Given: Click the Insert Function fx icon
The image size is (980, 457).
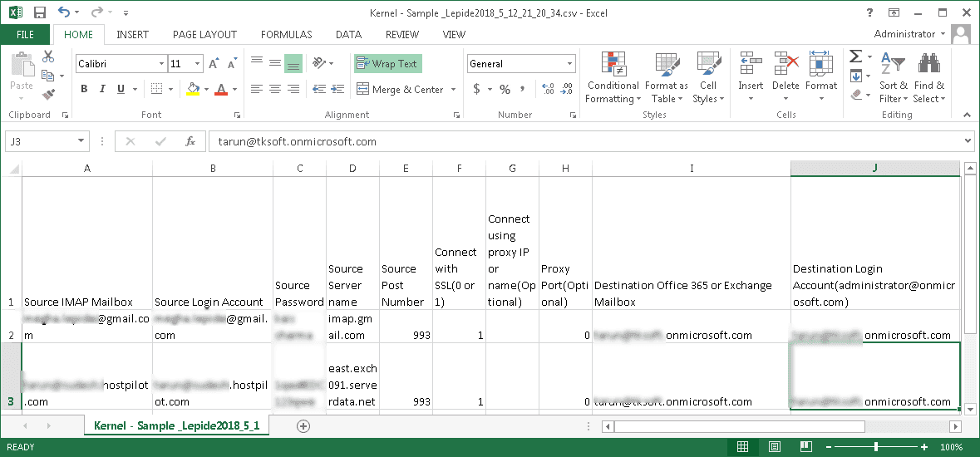Looking at the screenshot, I should coord(190,141).
